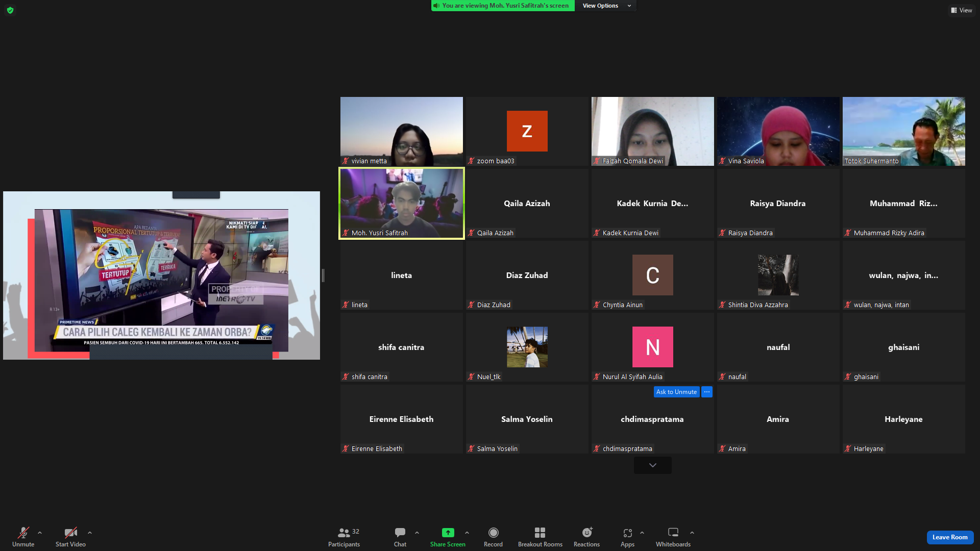This screenshot has height=551, width=980.
Task: Select Nurul Al Syifah Aulia's tile
Action: click(x=653, y=347)
